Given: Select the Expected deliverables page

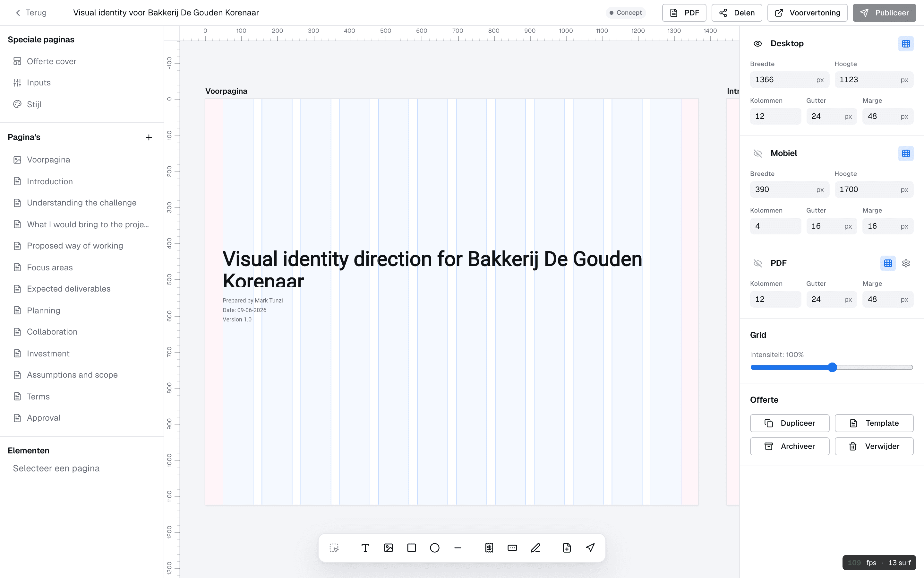Looking at the screenshot, I should 82,289.
